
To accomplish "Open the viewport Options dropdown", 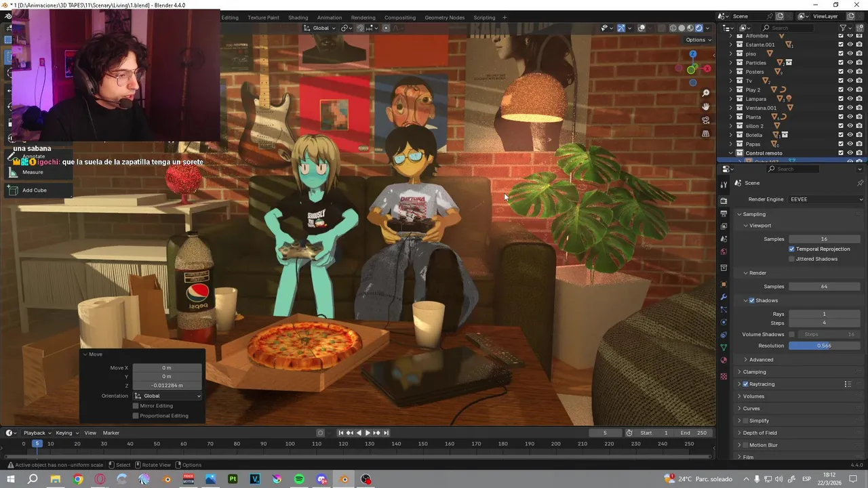I will (698, 40).
